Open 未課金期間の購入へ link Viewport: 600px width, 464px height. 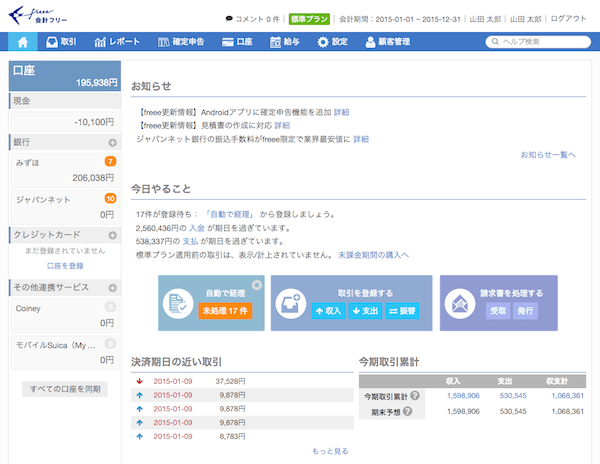pos(373,255)
